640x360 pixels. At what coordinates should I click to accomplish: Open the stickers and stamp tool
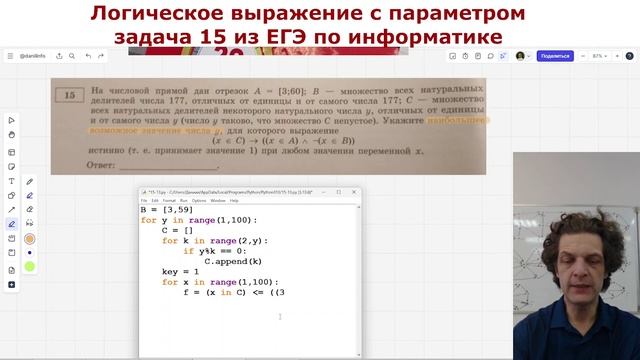coord(11,238)
